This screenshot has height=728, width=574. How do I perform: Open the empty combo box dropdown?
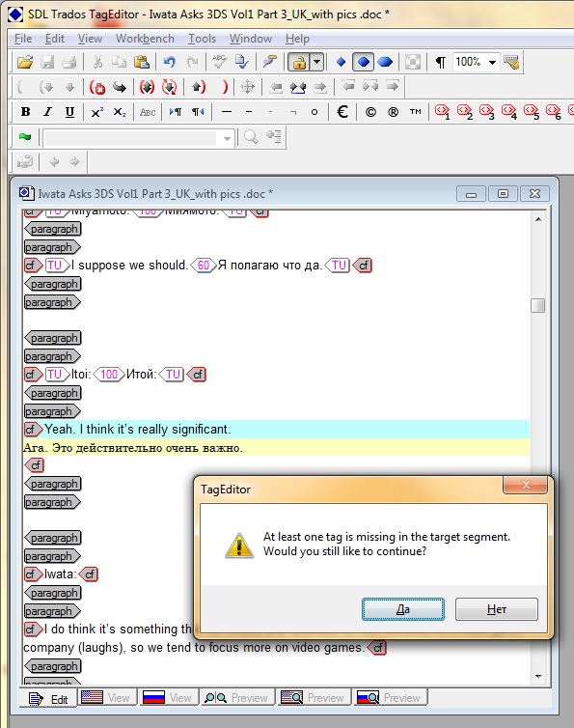coord(227,138)
